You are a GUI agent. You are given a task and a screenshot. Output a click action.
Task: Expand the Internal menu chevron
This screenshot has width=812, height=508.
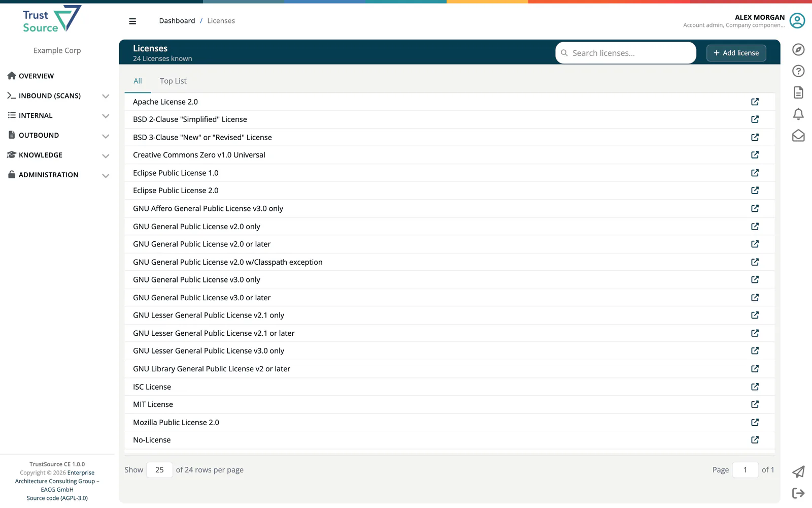point(106,116)
